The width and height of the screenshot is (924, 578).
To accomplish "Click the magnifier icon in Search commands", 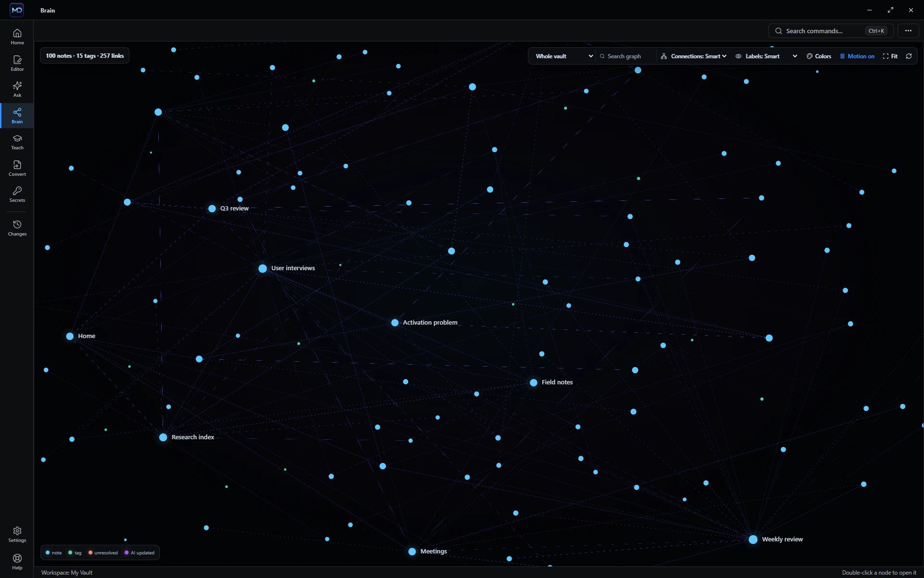I will pos(778,31).
